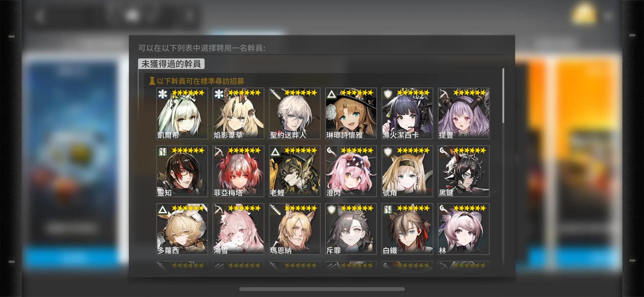Select operator 靈知
The width and height of the screenshot is (644, 297).
[x=182, y=171]
